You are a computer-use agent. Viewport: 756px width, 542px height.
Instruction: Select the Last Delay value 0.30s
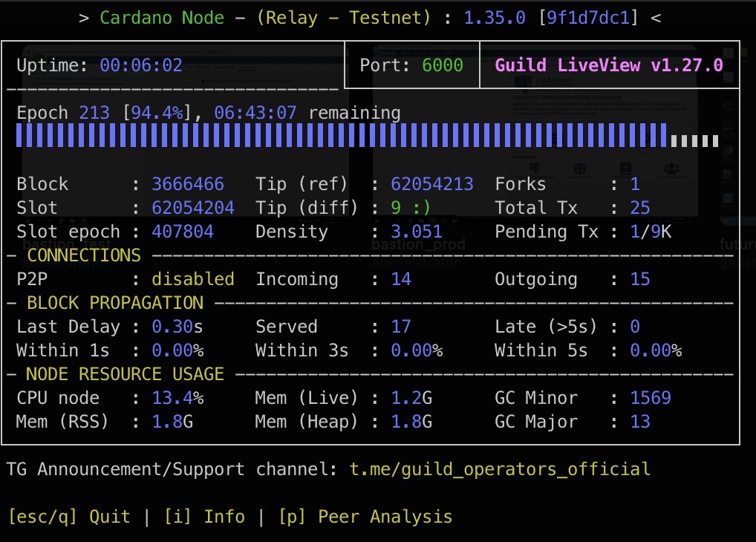177,327
